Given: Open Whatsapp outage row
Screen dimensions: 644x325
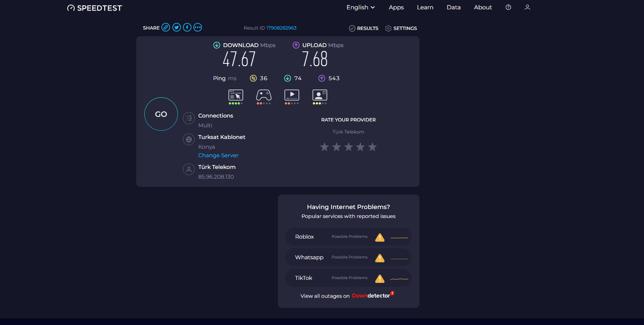Looking at the screenshot, I should tap(349, 257).
